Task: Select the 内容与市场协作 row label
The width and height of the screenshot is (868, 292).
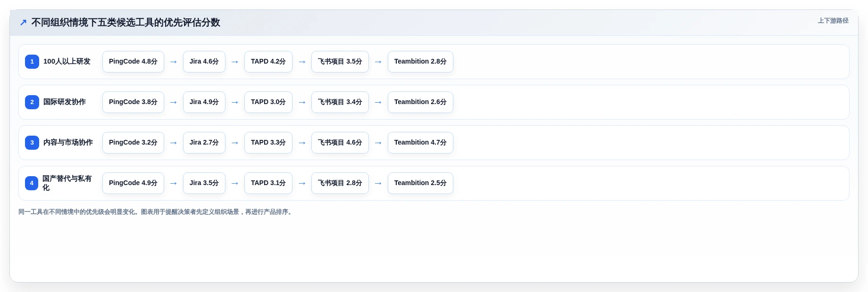Action: click(68, 142)
